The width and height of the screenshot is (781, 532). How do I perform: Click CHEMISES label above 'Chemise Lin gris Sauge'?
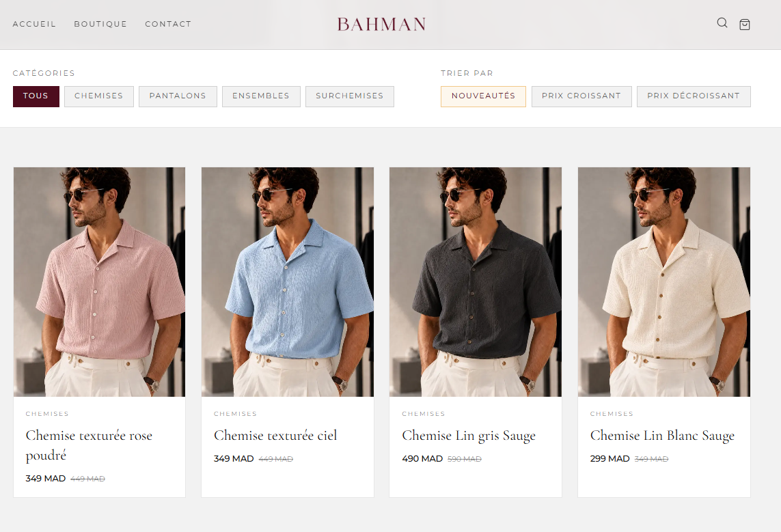click(424, 414)
